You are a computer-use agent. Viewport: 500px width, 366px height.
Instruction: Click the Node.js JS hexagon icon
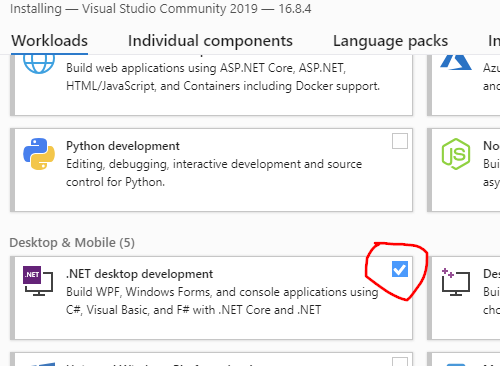click(x=456, y=154)
